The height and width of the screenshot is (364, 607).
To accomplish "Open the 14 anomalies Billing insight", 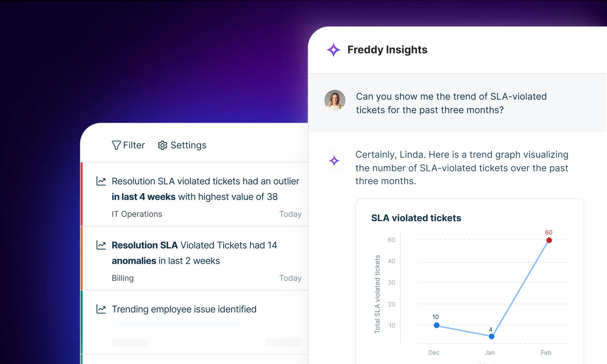I will [194, 253].
